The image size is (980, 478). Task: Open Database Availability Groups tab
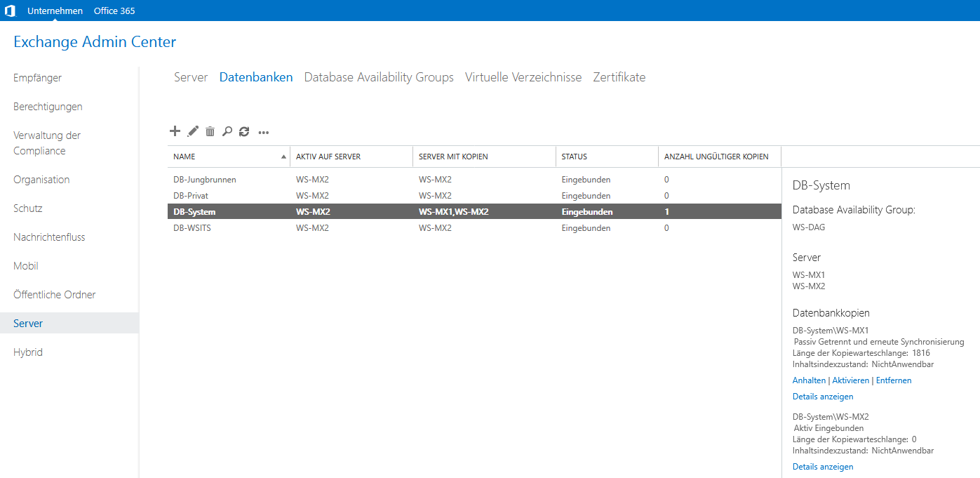click(379, 77)
